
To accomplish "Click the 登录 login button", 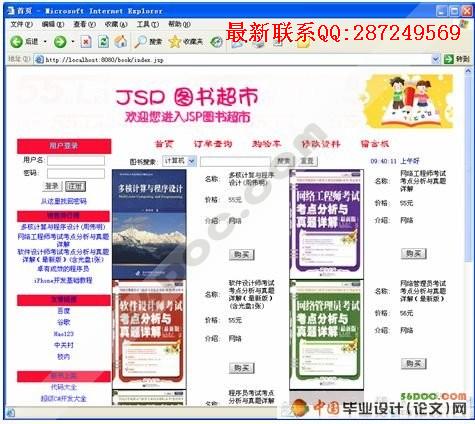I will 52,186.
